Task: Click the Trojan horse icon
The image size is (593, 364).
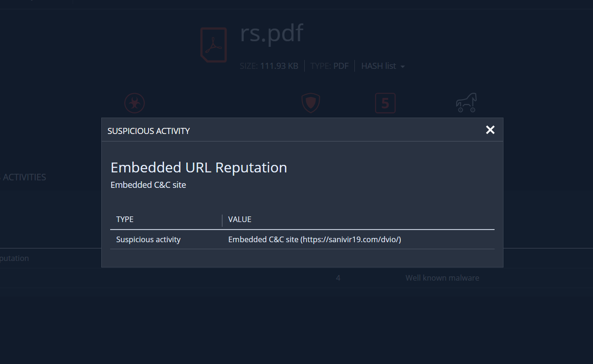Action: [466, 103]
